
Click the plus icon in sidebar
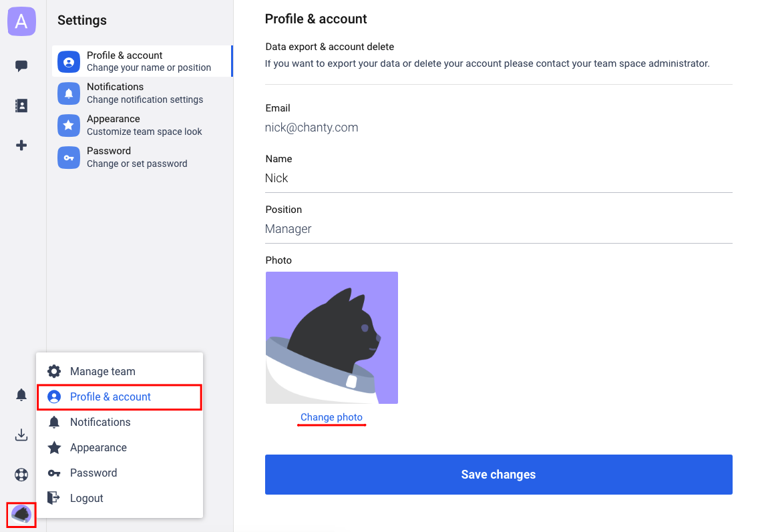[21, 145]
